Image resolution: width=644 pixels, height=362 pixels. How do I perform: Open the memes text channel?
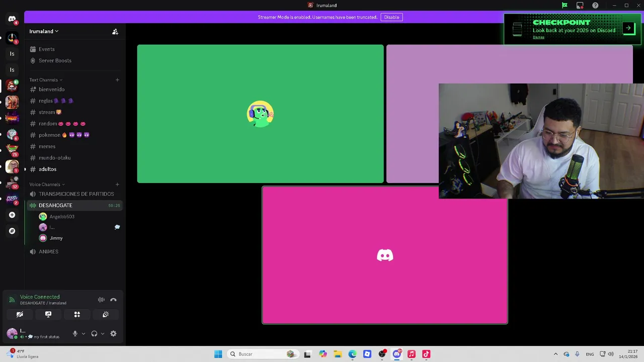click(x=75, y=146)
